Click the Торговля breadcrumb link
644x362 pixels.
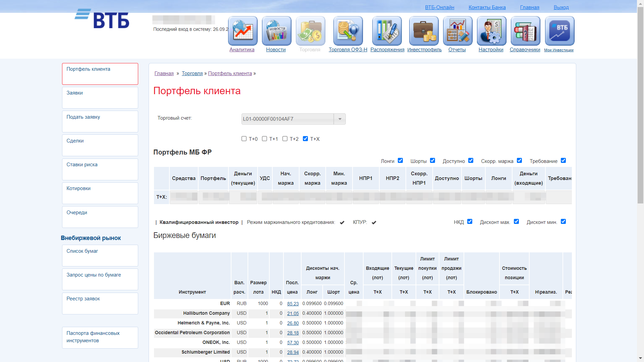(192, 73)
